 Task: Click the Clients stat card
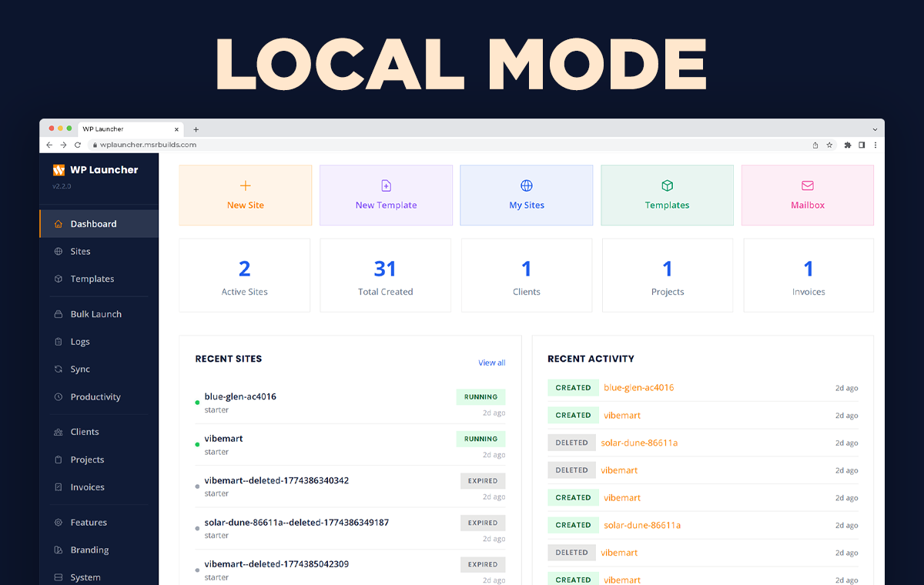527,275
